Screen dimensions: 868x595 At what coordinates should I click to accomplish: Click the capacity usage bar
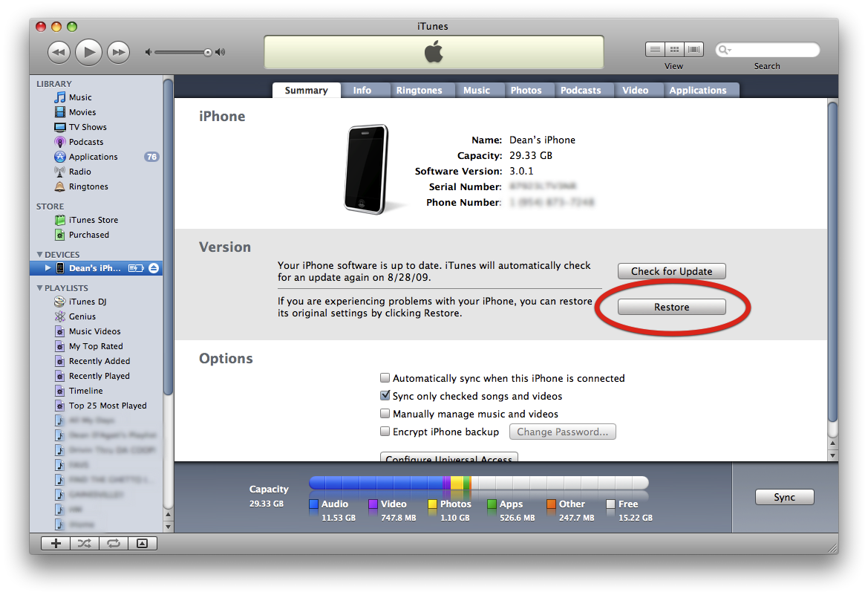click(478, 483)
